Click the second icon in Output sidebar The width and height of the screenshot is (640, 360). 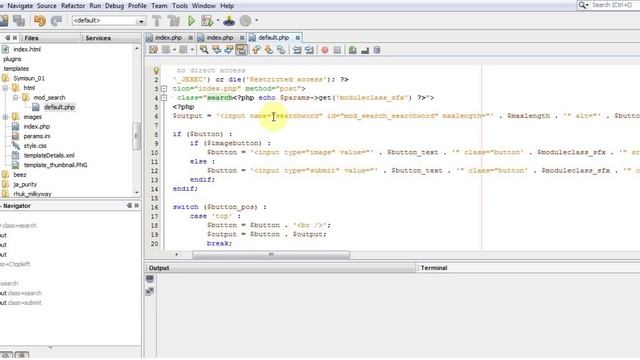(150, 291)
